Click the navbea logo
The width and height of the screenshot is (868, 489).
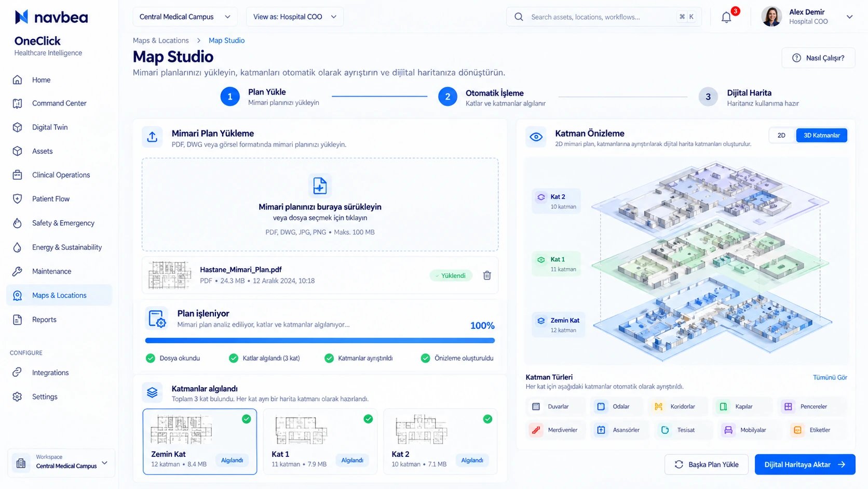pos(51,17)
